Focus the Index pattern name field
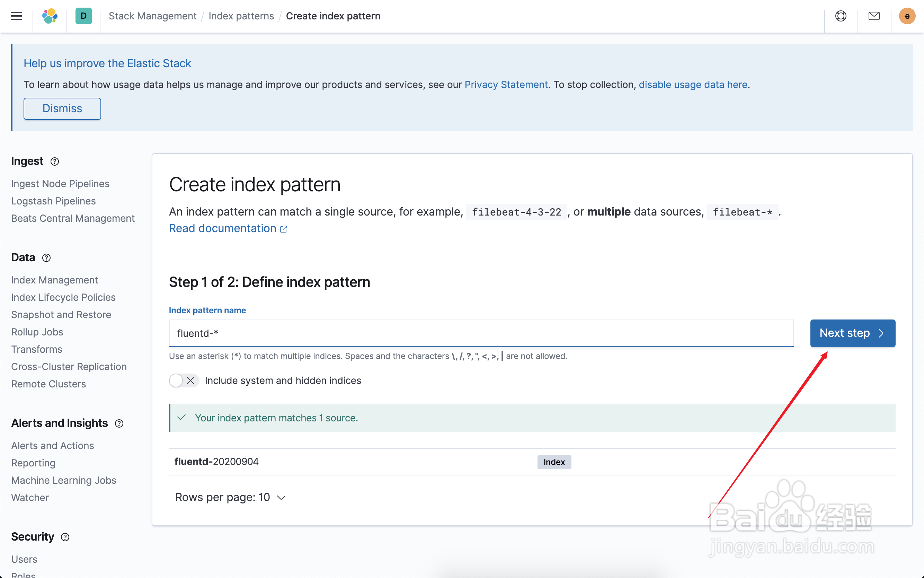924x578 pixels. point(481,333)
